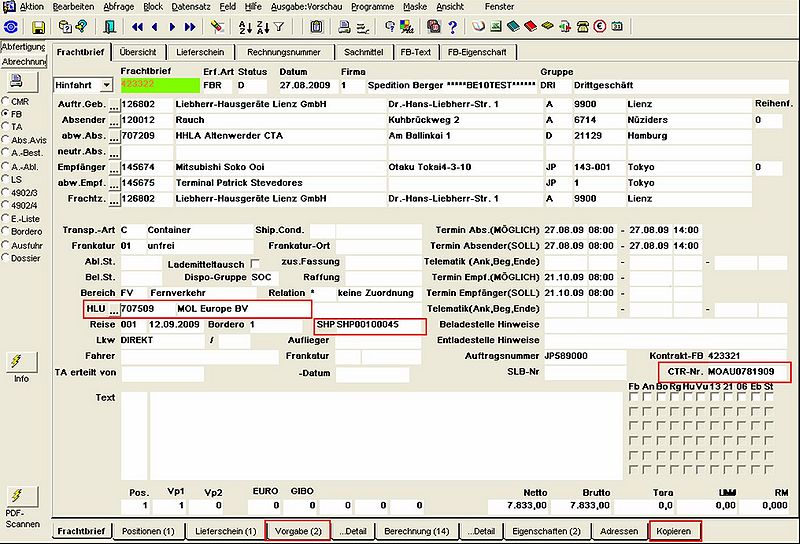Click the calendar icon in toolbar
This screenshot has width=800, height=544.
617,26
